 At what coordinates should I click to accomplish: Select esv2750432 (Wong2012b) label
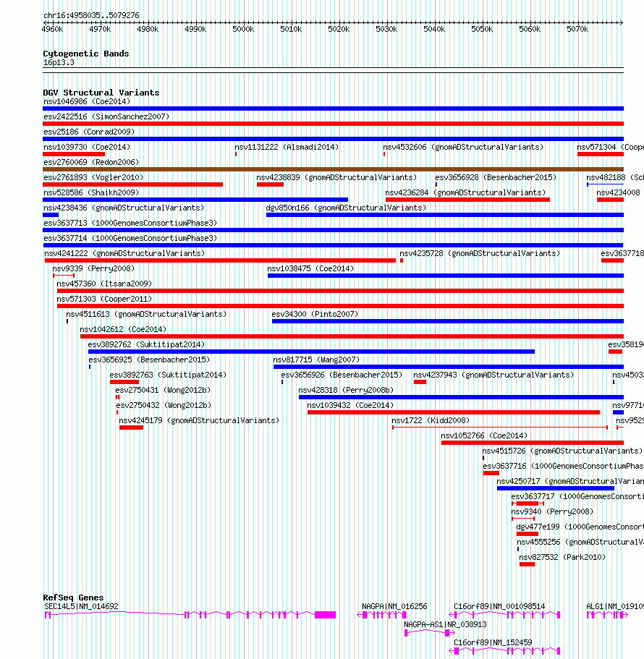(164, 405)
